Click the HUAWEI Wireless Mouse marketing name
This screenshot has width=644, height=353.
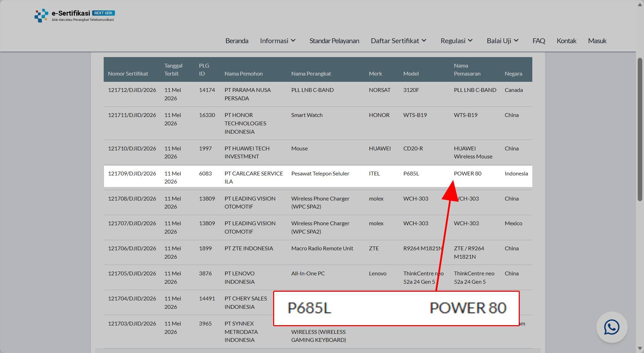[473, 152]
